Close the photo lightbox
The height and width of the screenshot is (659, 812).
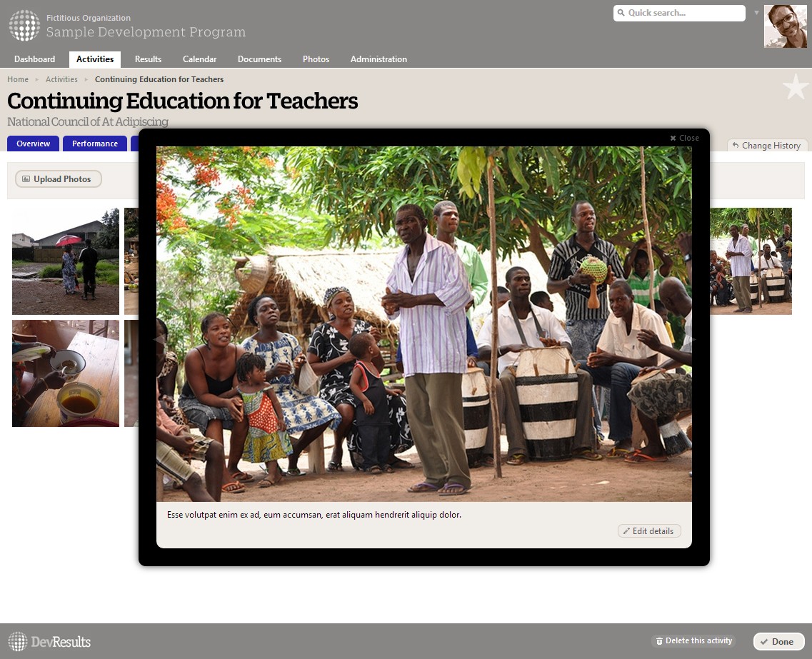pos(684,138)
